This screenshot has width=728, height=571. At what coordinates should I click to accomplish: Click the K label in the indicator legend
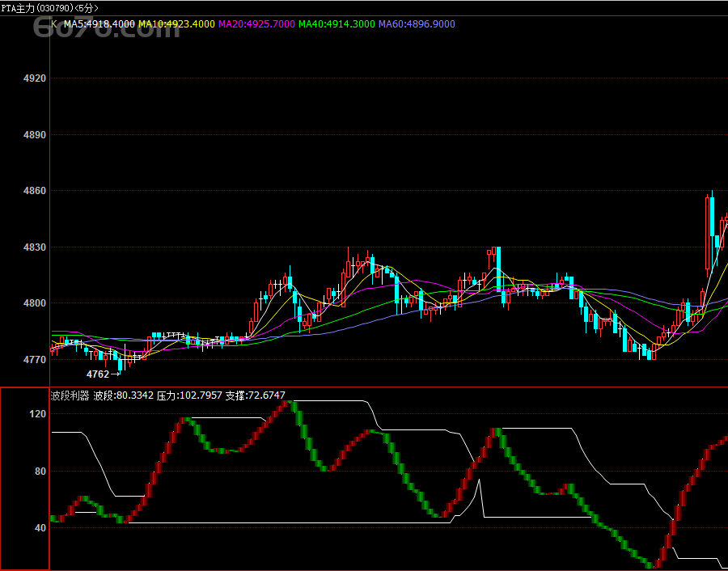[x=54, y=24]
